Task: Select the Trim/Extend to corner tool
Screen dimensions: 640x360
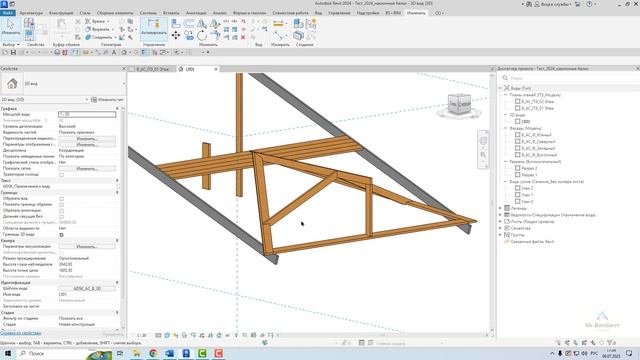Action: pos(215,36)
